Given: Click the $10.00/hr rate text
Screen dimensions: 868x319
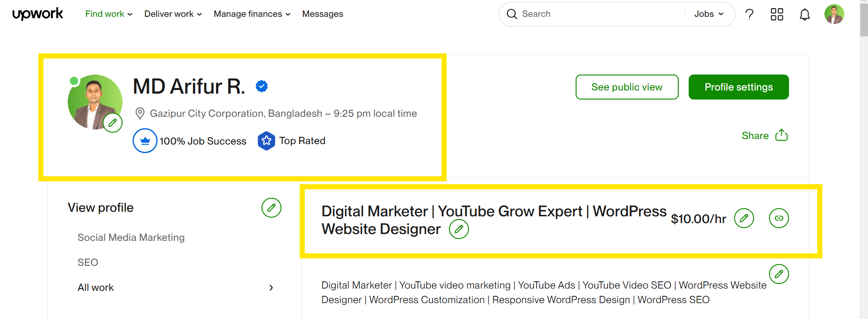Looking at the screenshot, I should pyautogui.click(x=699, y=219).
